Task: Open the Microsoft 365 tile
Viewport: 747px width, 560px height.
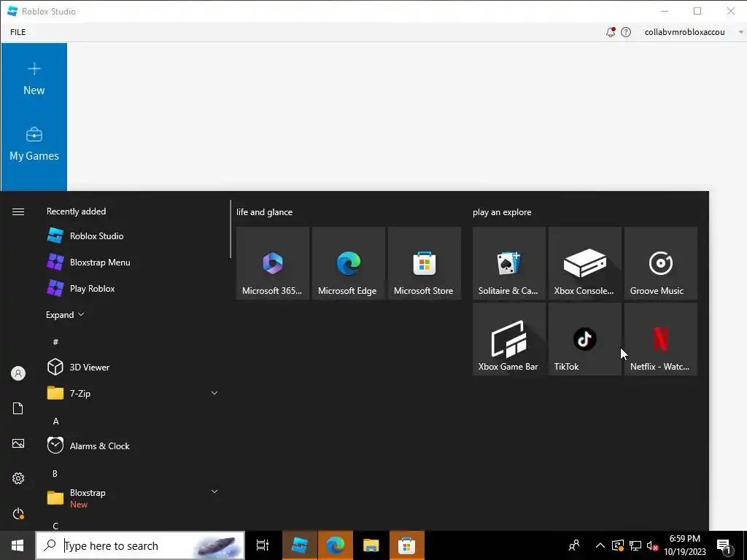Action: point(273,262)
